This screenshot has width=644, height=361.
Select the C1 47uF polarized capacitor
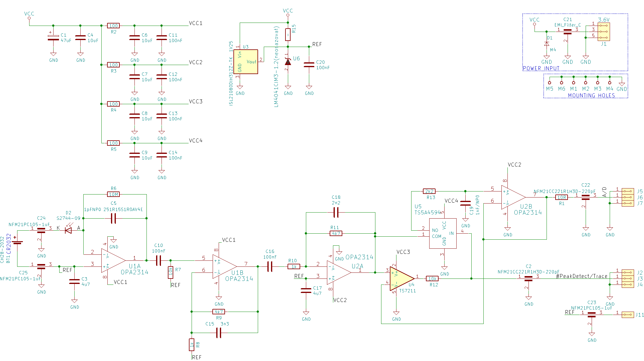click(53, 38)
